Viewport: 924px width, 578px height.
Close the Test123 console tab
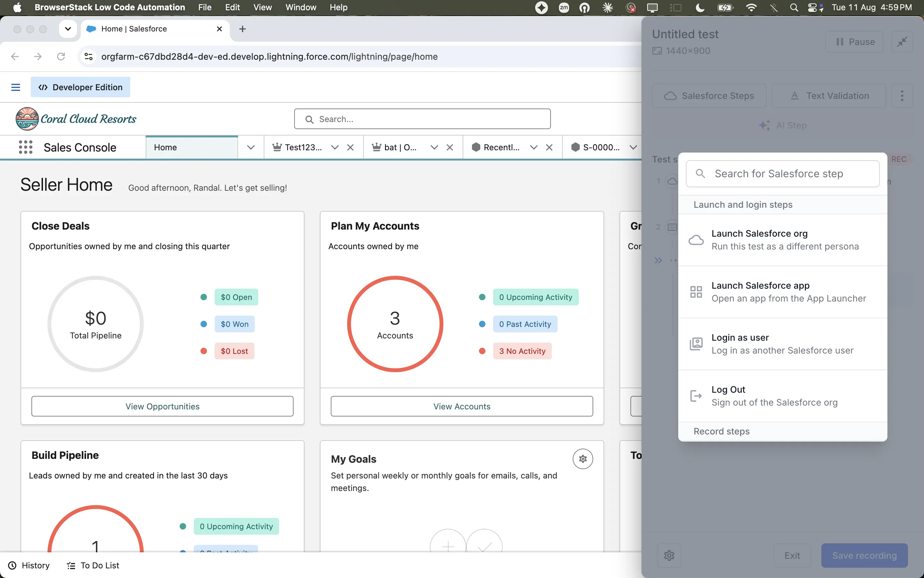350,148
